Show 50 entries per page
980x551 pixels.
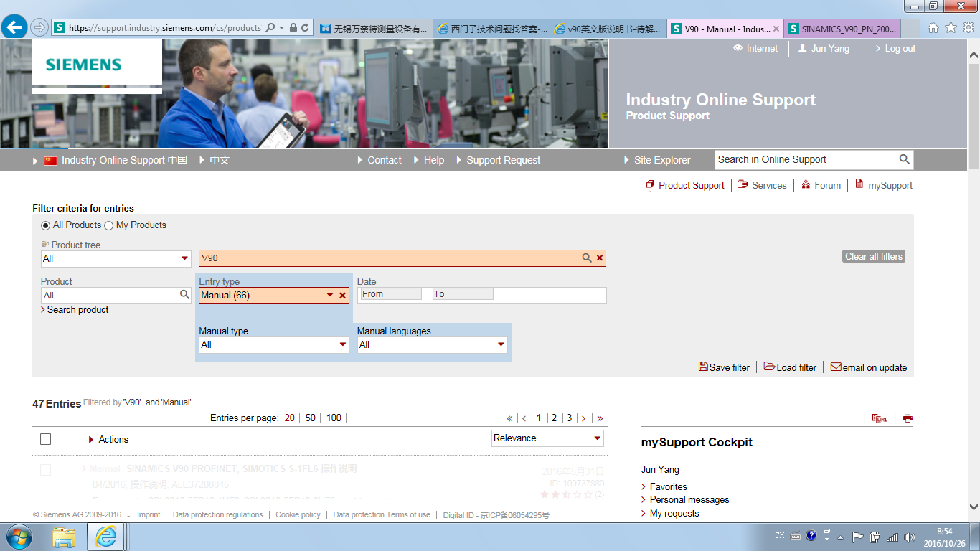(311, 418)
